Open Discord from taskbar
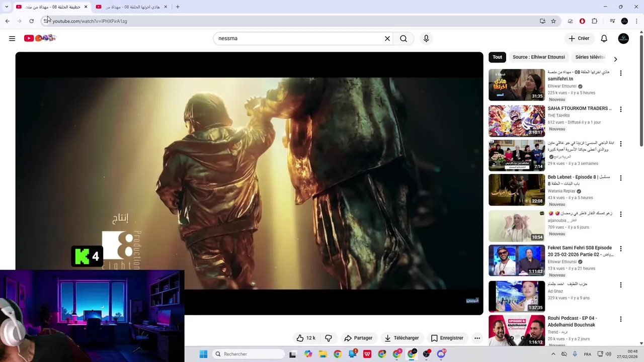The width and height of the screenshot is (644, 362). pyautogui.click(x=441, y=354)
